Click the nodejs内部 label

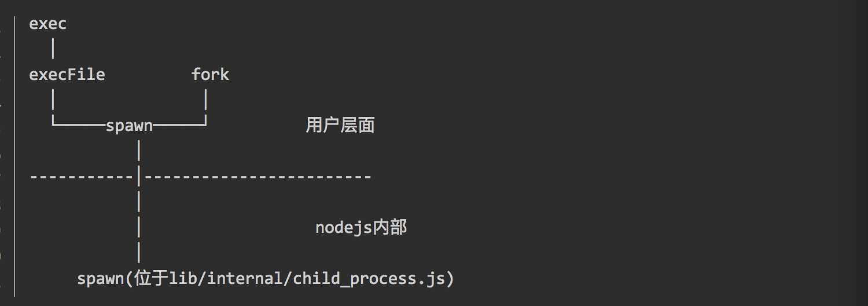361,228
